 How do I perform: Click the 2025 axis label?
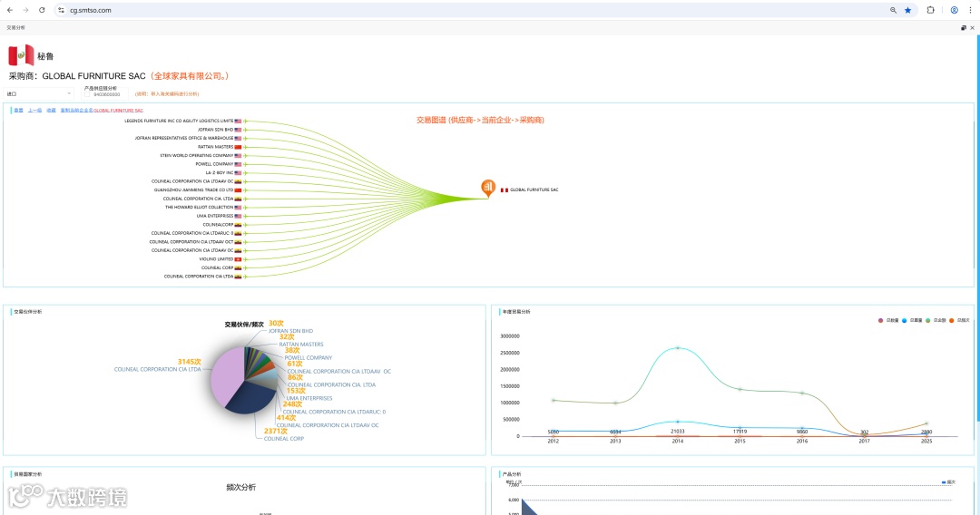tap(926, 442)
